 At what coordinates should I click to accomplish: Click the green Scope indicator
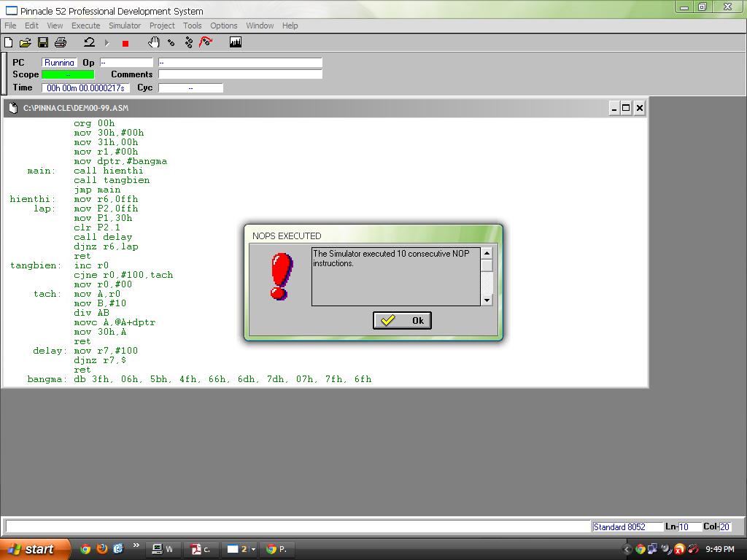68,75
